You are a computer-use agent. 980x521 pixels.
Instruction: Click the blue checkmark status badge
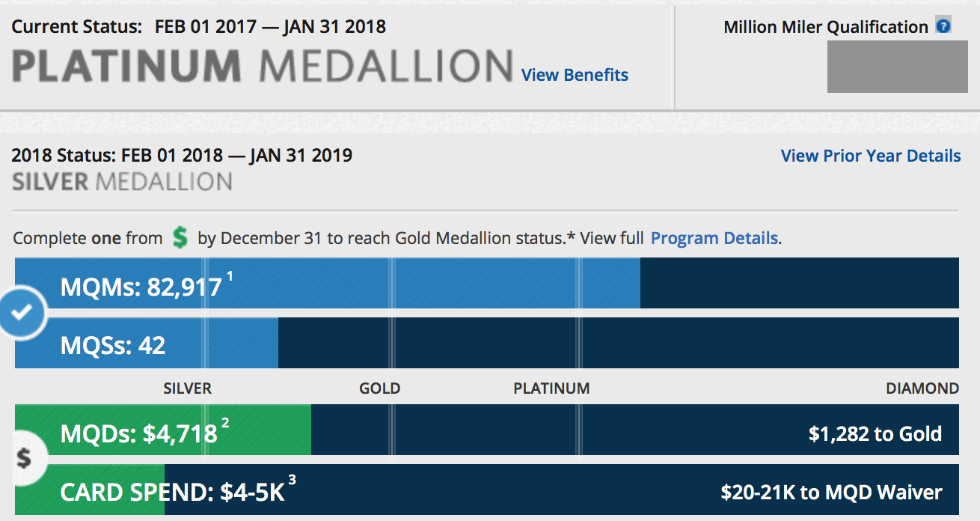22,312
